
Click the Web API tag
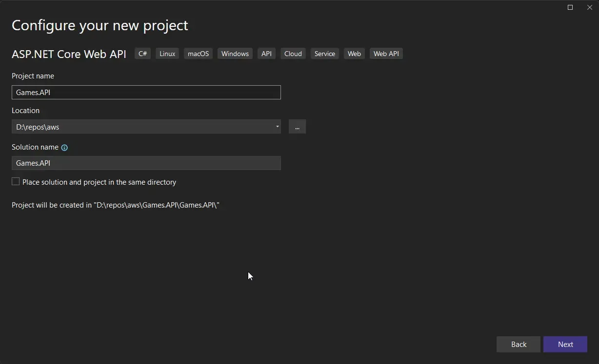click(x=386, y=54)
